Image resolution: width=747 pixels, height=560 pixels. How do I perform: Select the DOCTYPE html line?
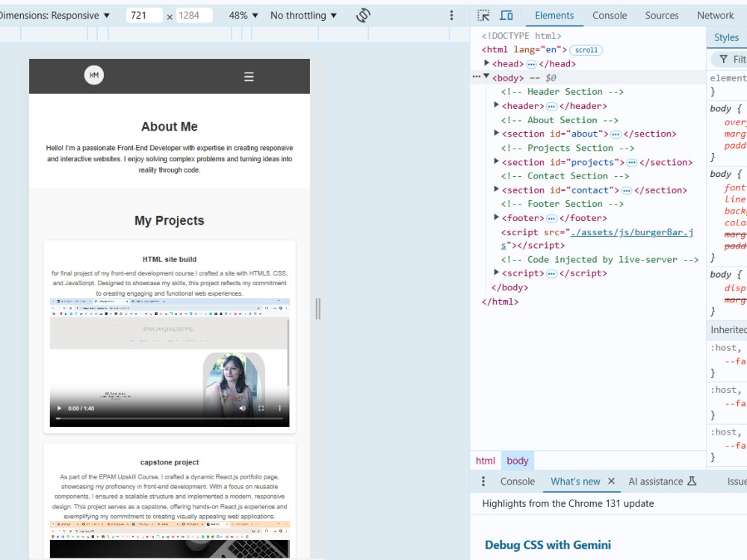click(521, 36)
